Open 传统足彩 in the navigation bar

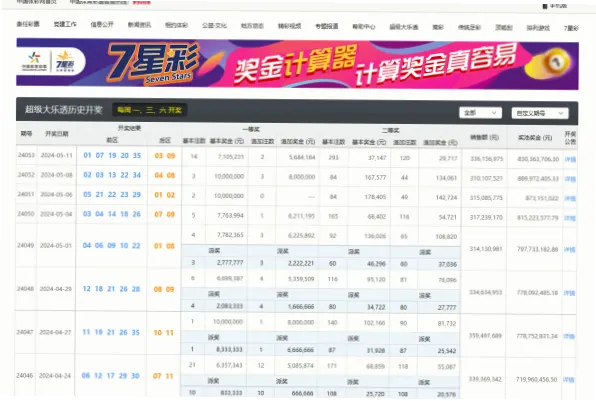point(469,27)
